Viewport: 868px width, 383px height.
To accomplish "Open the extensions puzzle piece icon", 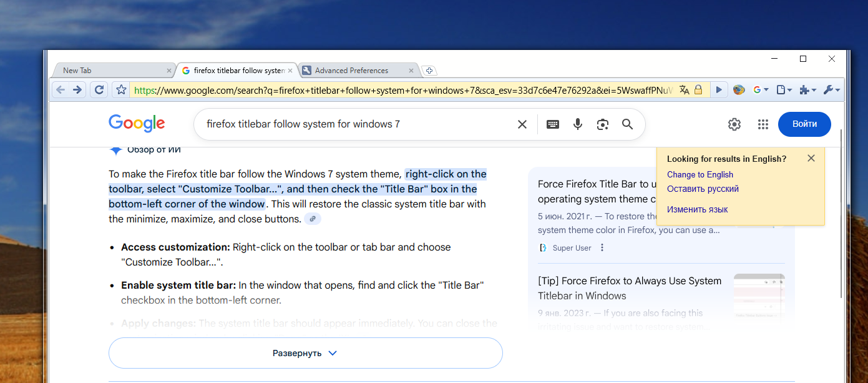I will [x=804, y=90].
